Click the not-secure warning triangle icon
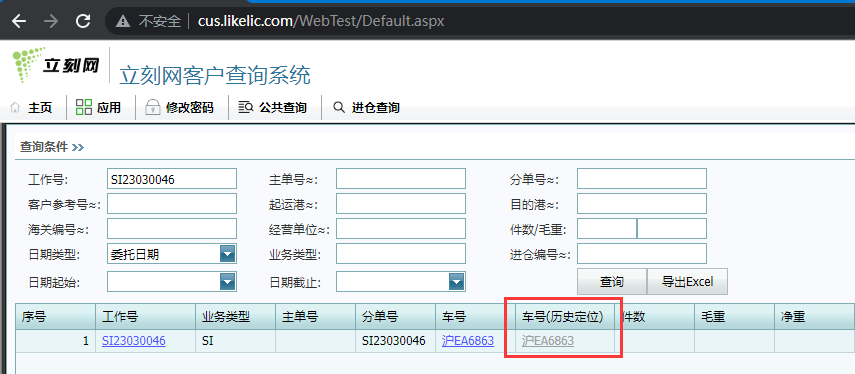855x374 pixels. pyautogui.click(x=124, y=21)
